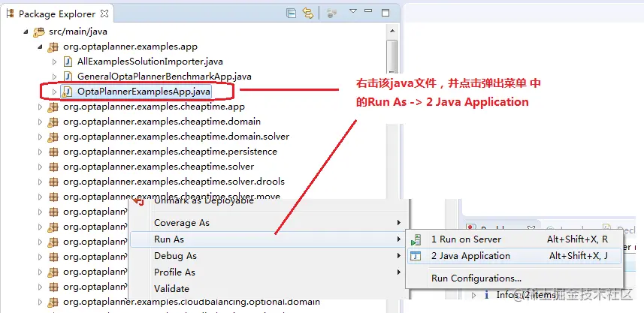Select cheaptime.solver.drools package row

[x=174, y=182]
